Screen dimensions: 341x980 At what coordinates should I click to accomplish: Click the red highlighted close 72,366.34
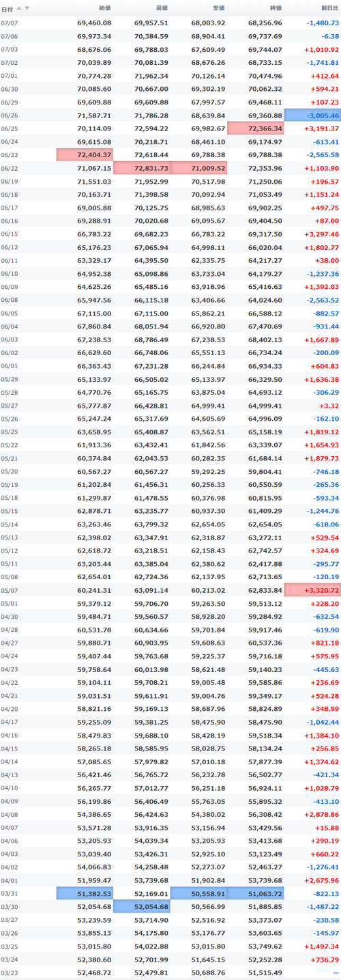pyautogui.click(x=255, y=128)
